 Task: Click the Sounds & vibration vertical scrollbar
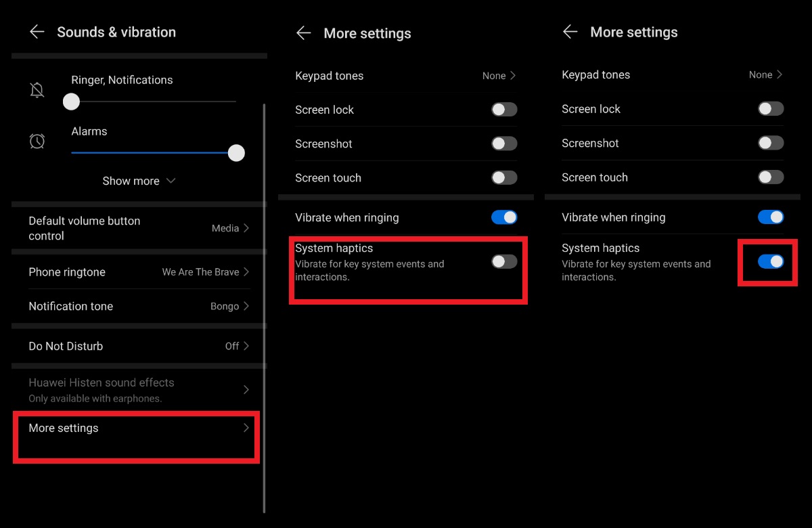[x=264, y=305]
